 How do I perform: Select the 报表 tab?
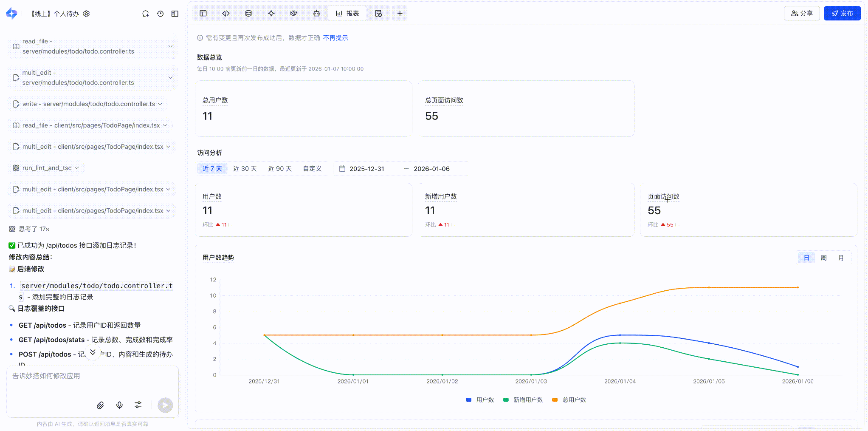click(x=347, y=14)
